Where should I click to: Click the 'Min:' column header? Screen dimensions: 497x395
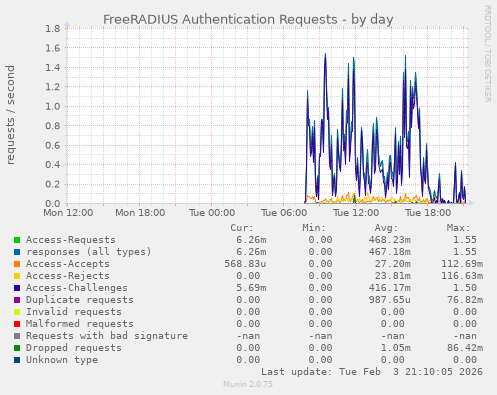coord(314,228)
